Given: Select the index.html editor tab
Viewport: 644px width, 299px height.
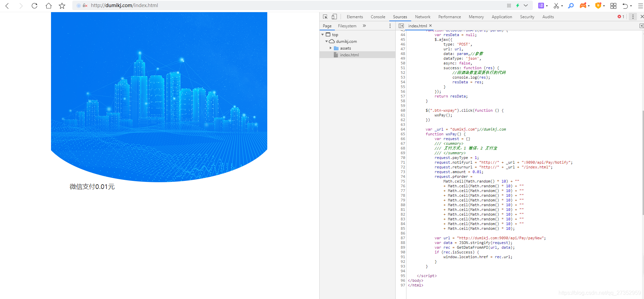Looking at the screenshot, I should tap(417, 26).
